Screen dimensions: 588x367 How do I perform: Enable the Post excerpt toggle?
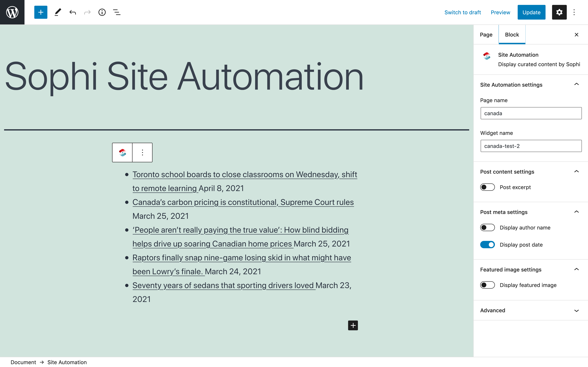[x=487, y=187]
